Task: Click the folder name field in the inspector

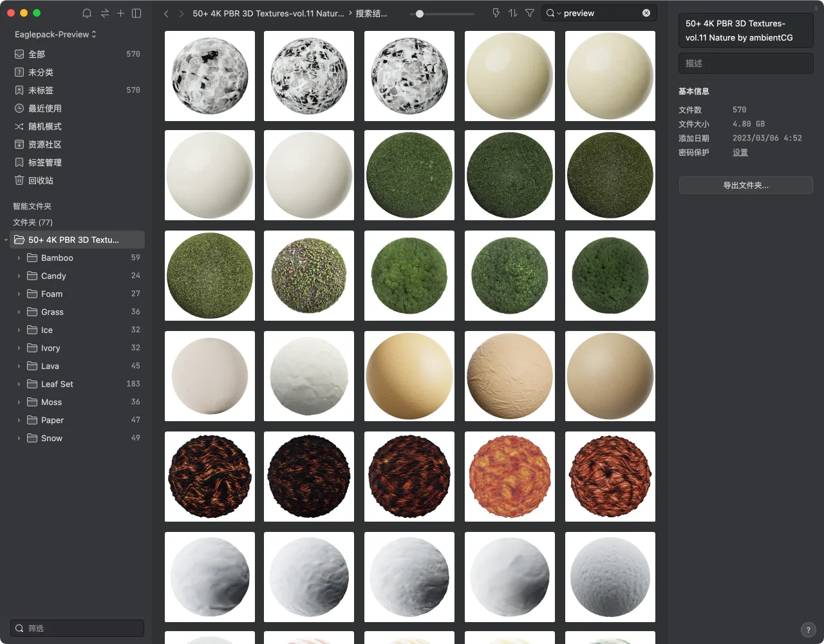Action: click(x=746, y=30)
